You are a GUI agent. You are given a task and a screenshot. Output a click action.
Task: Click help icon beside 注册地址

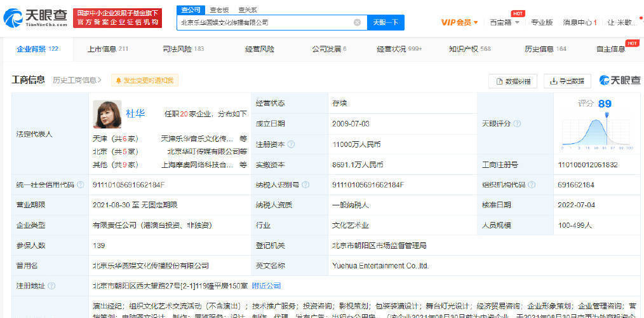(51, 286)
